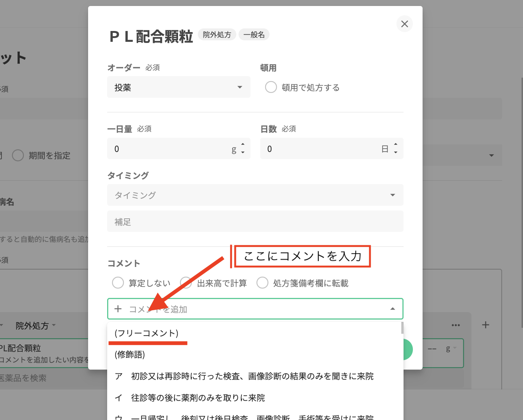Open the g unit dropdown in background page
523x420 pixels.
click(x=451, y=348)
